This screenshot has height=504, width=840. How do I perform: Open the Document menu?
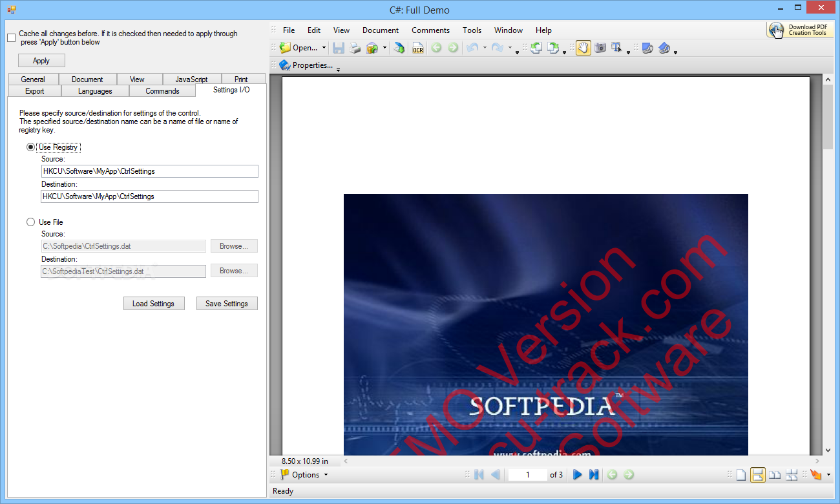[381, 30]
